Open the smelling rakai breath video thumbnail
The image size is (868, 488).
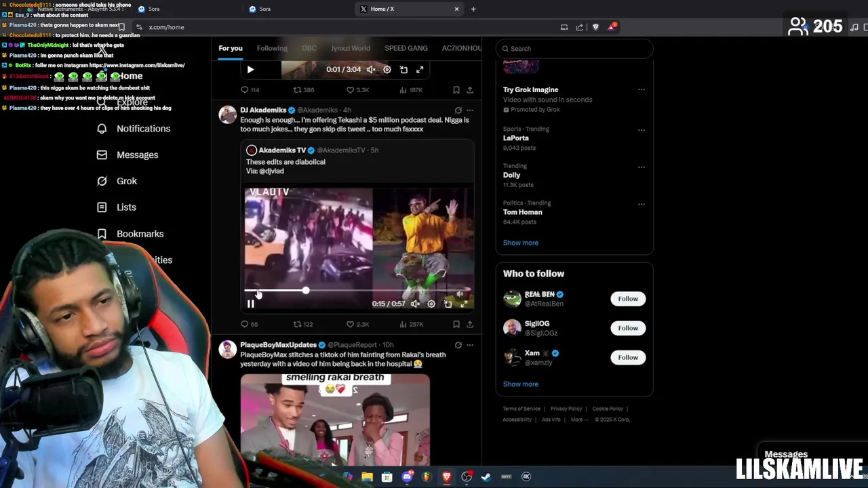(335, 419)
